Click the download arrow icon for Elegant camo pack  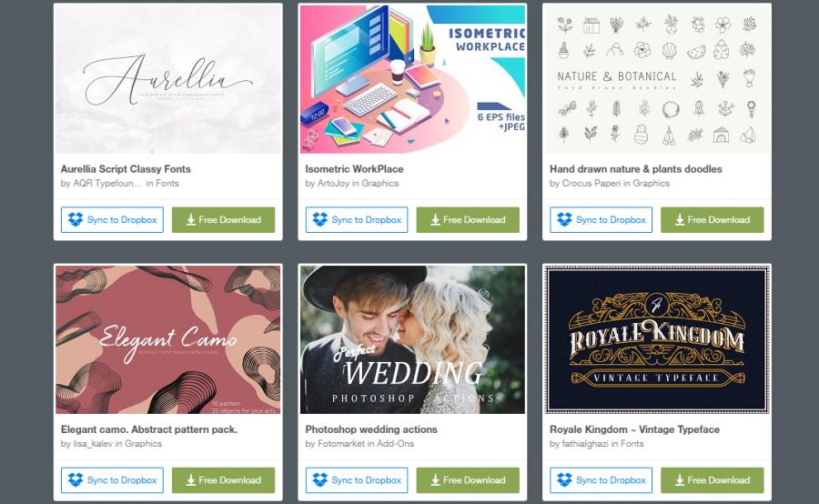pos(191,480)
